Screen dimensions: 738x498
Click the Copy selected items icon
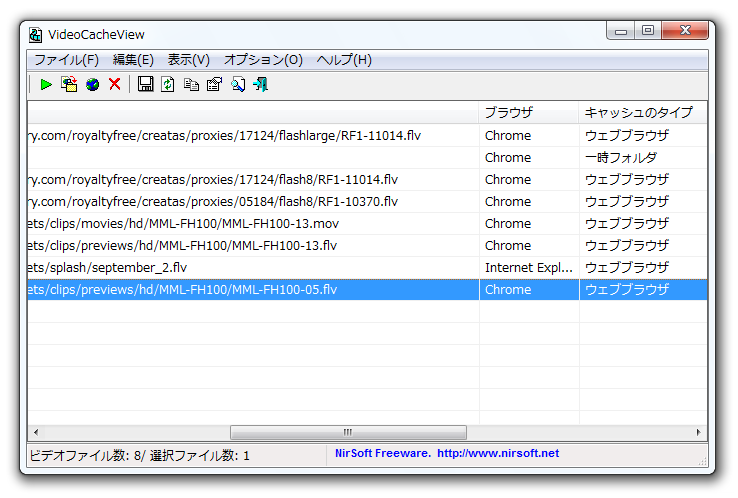coord(191,85)
